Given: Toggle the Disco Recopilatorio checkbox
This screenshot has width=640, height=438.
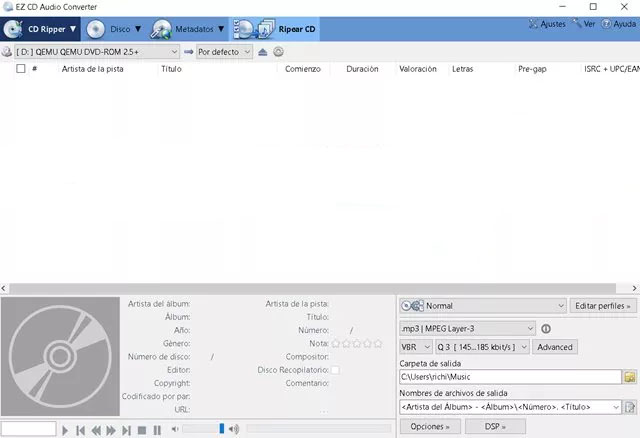Looking at the screenshot, I should tap(335, 370).
